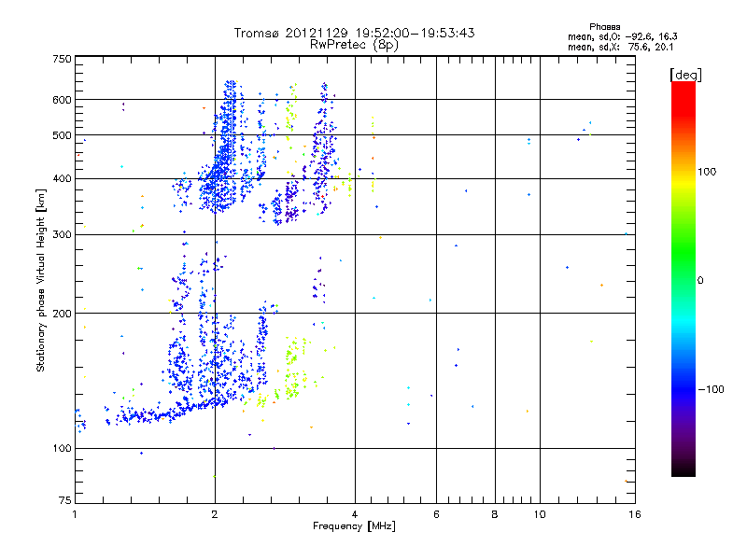Click the 'Phases' statistics heading
This screenshot has height=560, width=747.
[604, 27]
